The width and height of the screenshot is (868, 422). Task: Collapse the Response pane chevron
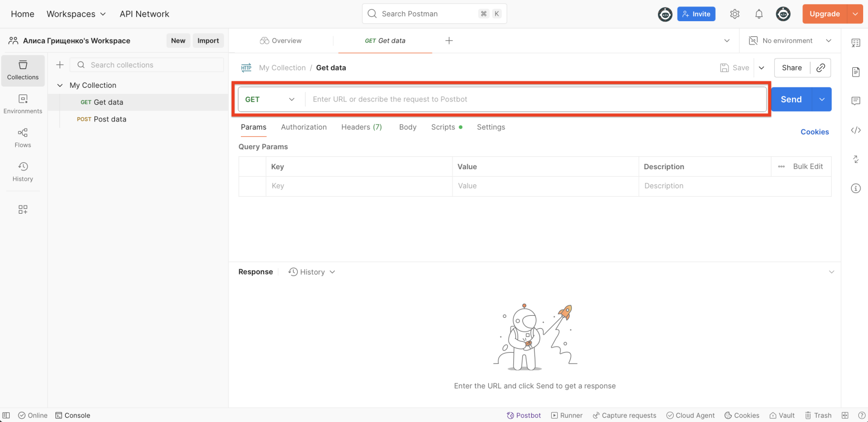point(831,272)
